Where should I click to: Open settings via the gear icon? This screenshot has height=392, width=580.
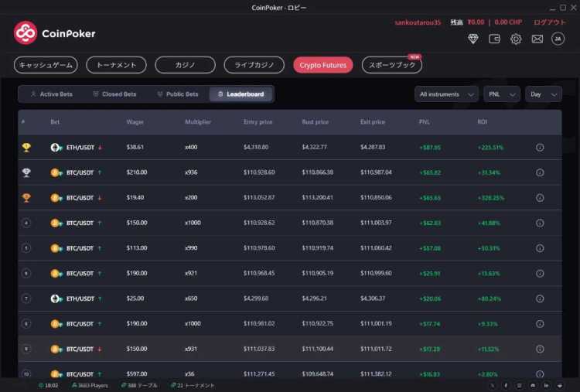(516, 39)
